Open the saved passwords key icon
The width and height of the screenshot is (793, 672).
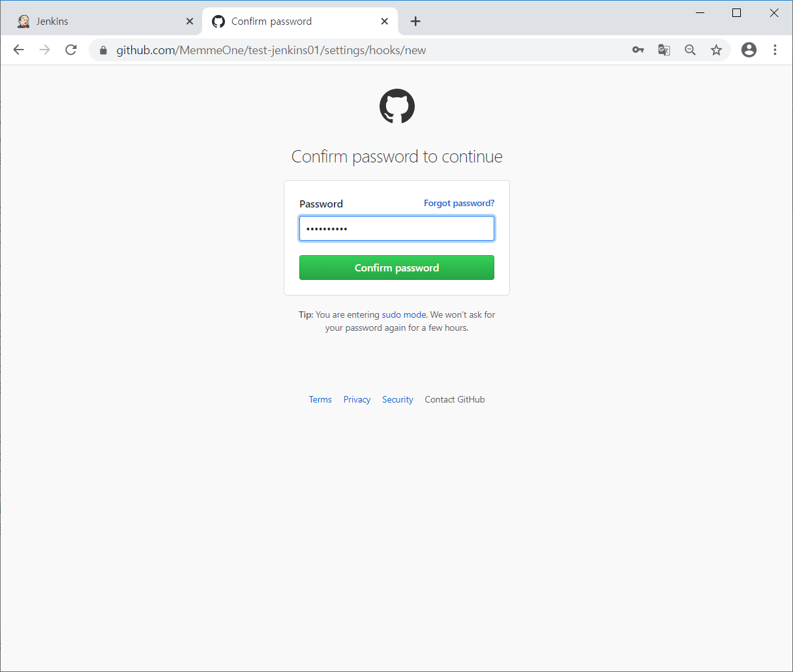(x=638, y=50)
